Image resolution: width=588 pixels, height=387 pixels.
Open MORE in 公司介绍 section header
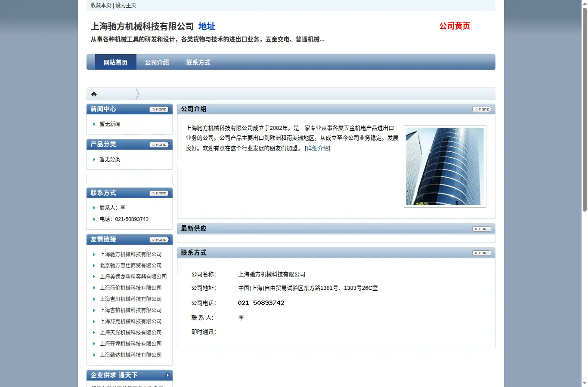tap(482, 110)
